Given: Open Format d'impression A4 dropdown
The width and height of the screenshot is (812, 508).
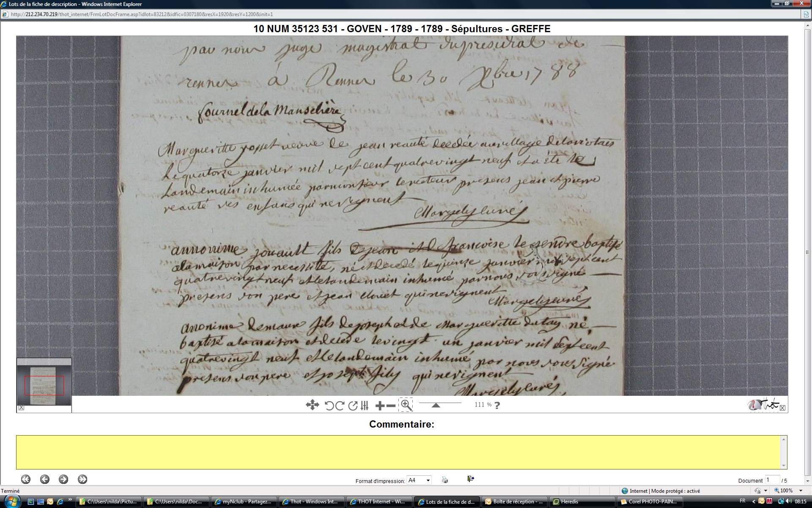Looking at the screenshot, I should click(428, 480).
